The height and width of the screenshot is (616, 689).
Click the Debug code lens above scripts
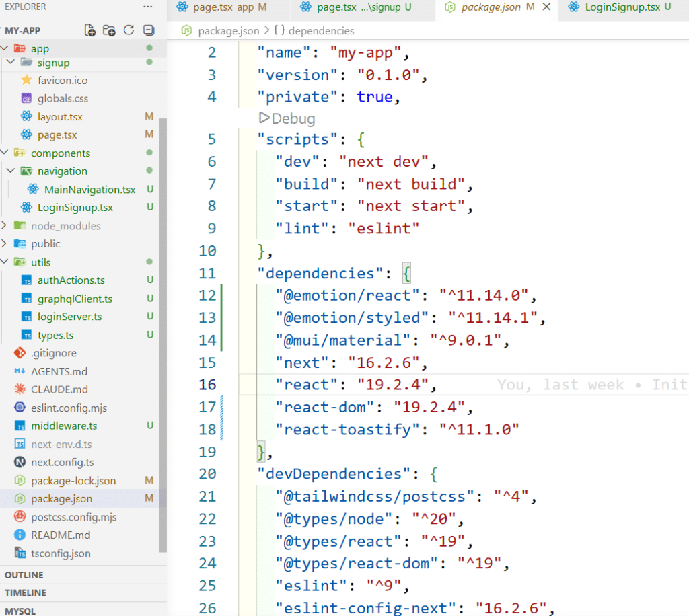287,118
